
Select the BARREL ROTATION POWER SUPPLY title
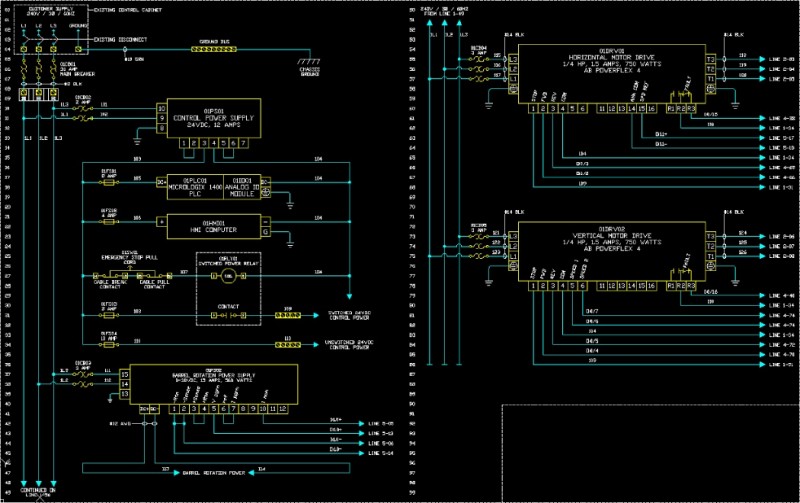[214, 375]
